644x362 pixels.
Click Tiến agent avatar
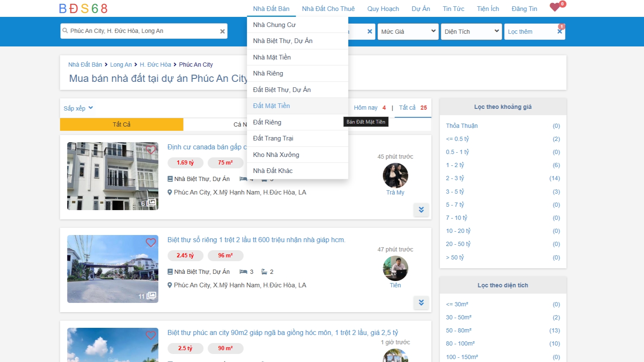pos(395,268)
